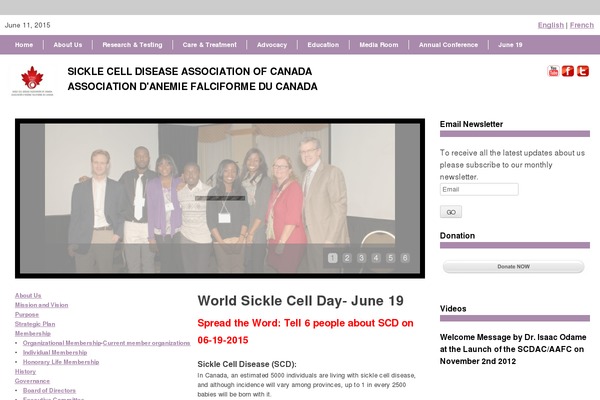
Task: Open the Board of Directors link
Action: point(49,391)
